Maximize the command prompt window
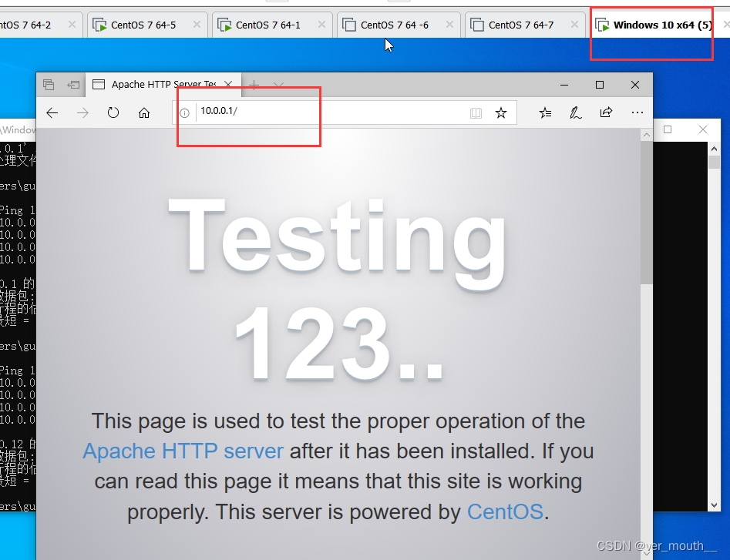 point(668,129)
